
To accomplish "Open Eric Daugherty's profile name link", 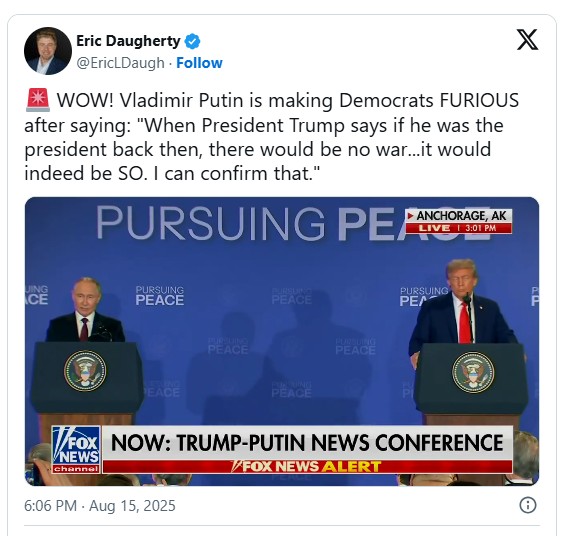I will [x=128, y=41].
